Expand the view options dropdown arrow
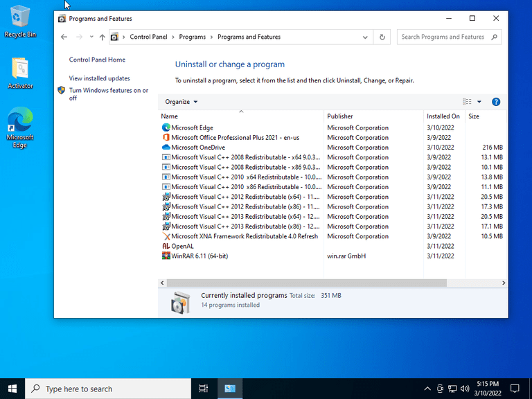Image resolution: width=532 pixels, height=399 pixels. [479, 102]
